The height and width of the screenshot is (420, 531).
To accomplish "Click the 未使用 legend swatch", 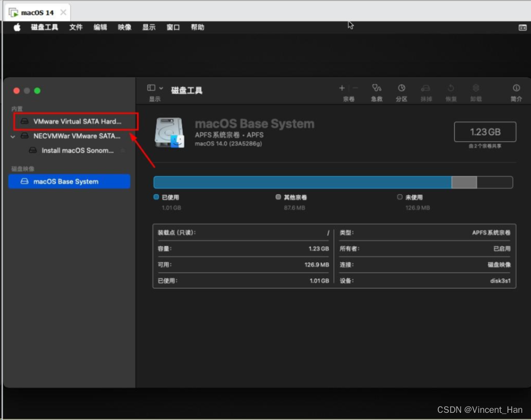I will point(399,197).
